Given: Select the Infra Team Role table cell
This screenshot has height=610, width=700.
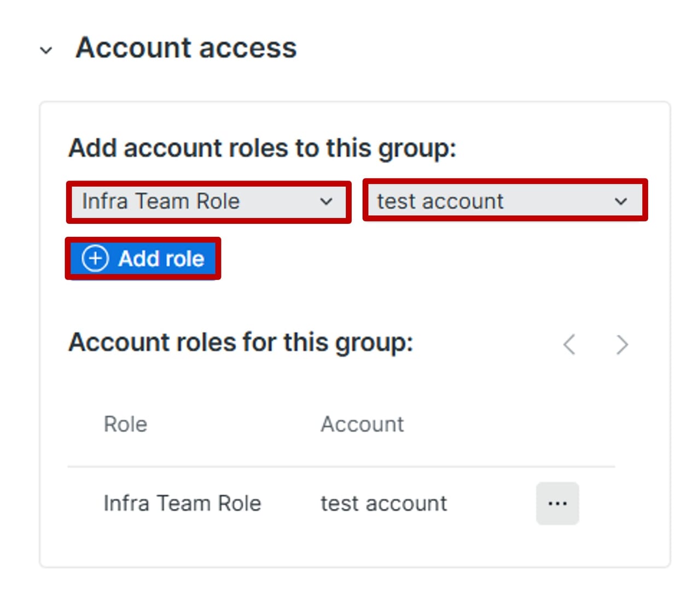Looking at the screenshot, I should (x=182, y=503).
